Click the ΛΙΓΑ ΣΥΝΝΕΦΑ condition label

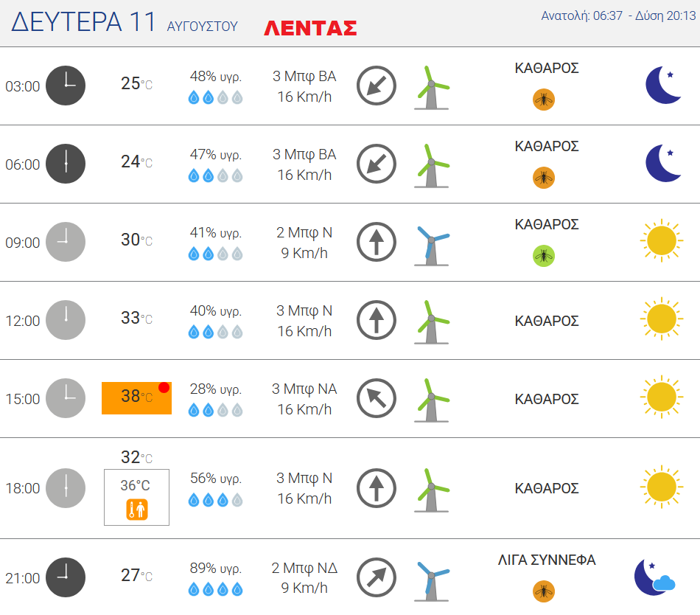[547, 560]
